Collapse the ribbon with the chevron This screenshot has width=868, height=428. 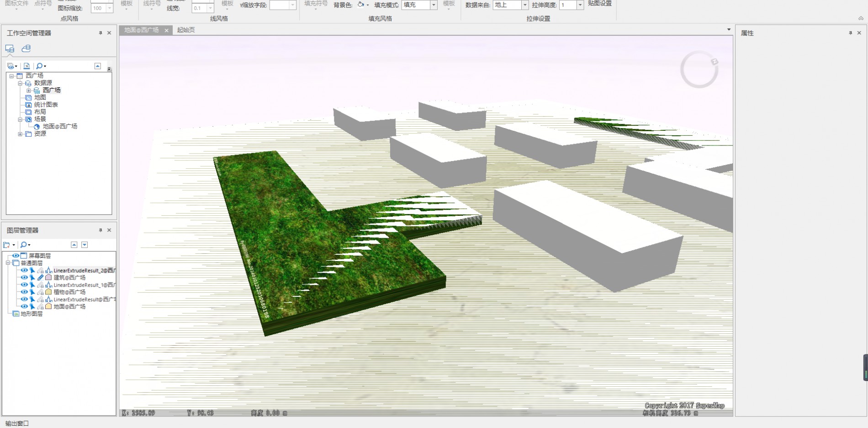pyautogui.click(x=861, y=18)
